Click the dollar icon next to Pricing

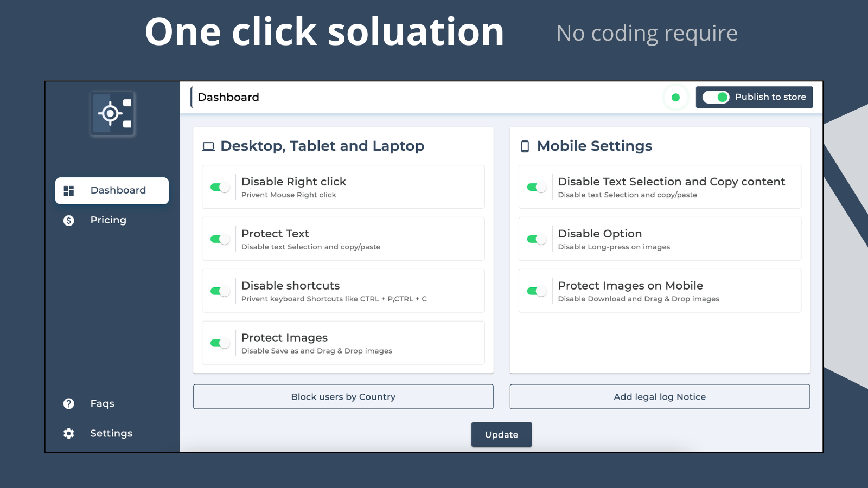[x=68, y=220]
